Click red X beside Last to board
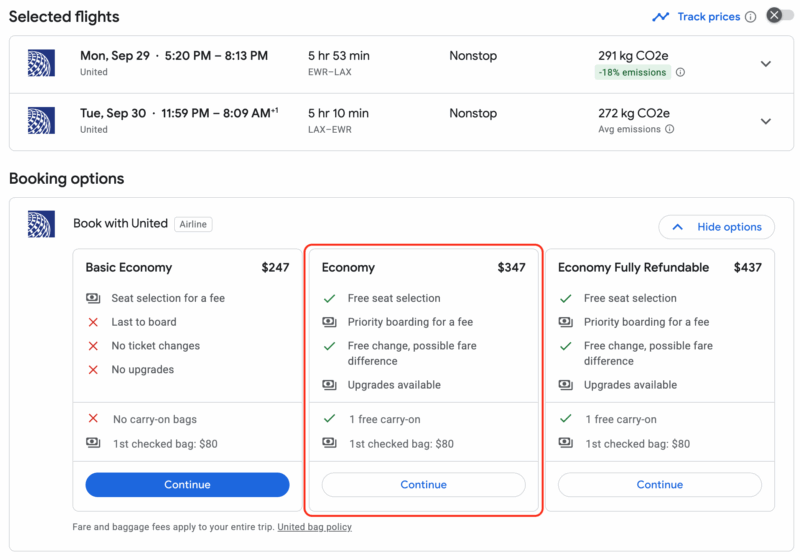 (x=93, y=322)
